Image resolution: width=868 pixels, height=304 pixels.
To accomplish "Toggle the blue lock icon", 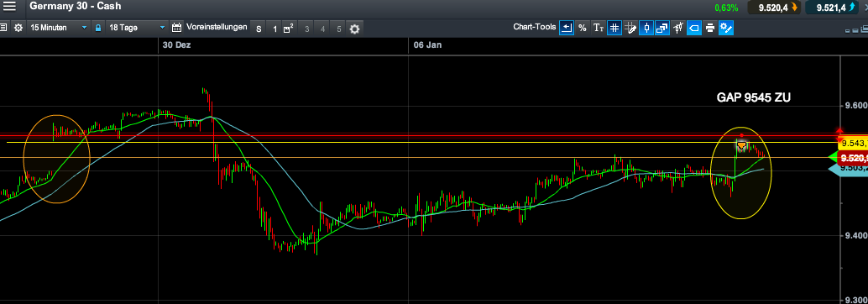I will tap(98, 28).
